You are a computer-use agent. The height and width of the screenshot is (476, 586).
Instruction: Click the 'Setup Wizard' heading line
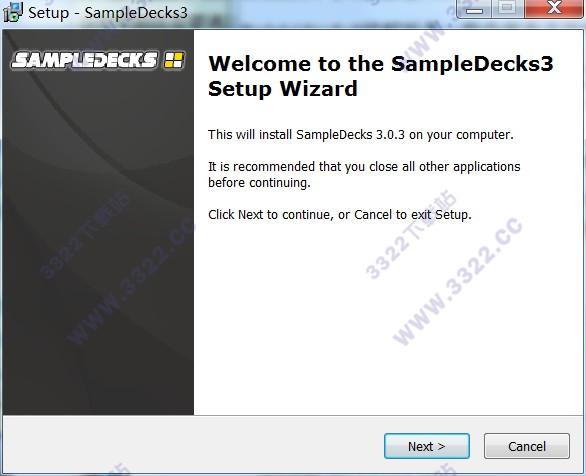[x=283, y=89]
